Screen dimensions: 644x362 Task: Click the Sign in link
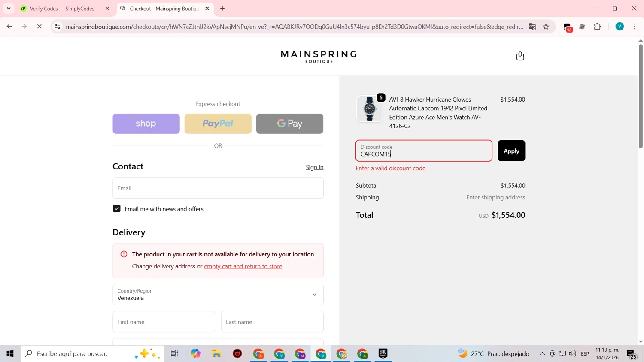tap(314, 167)
